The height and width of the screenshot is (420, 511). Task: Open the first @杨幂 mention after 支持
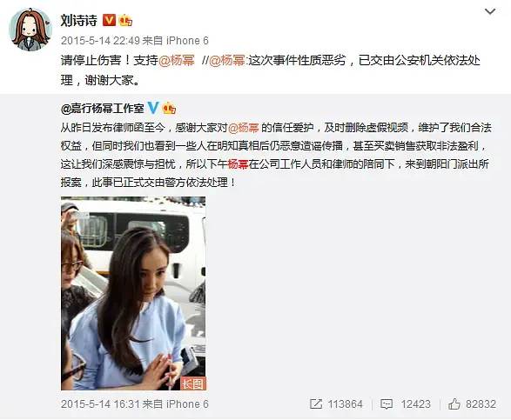coord(177,61)
